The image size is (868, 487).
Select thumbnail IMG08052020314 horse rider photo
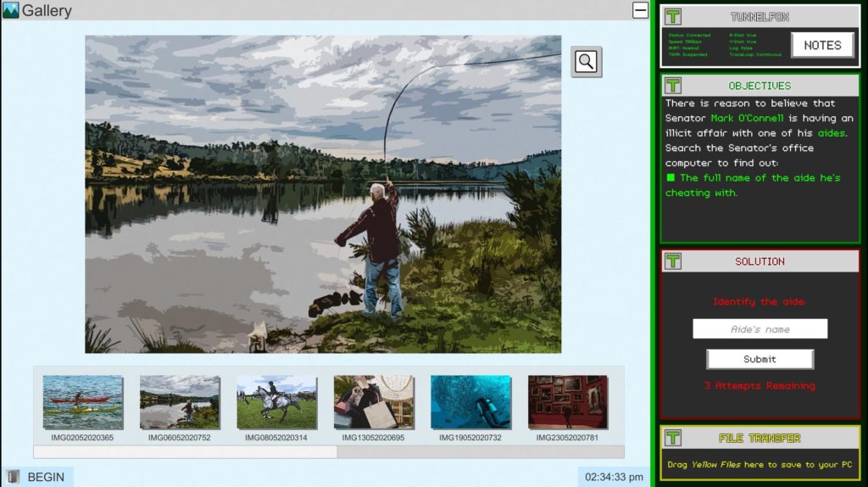pos(277,402)
